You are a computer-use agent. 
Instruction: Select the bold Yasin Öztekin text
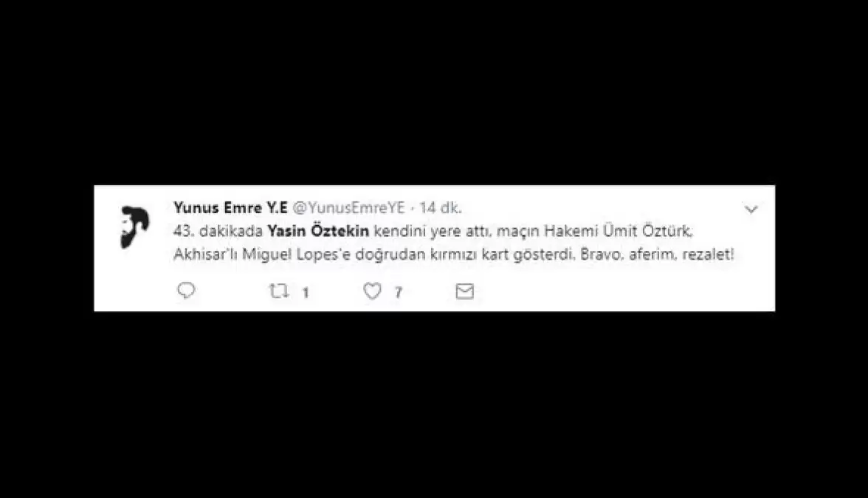[x=318, y=231]
